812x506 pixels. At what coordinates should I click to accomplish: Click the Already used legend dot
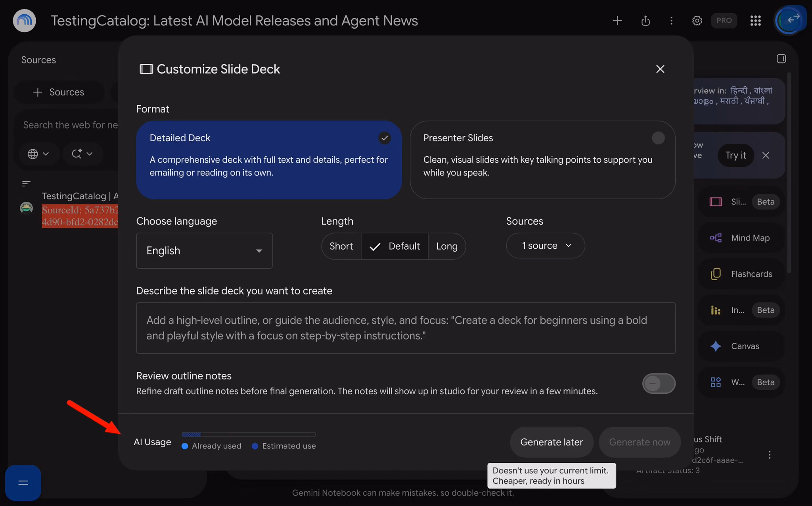coord(185,446)
